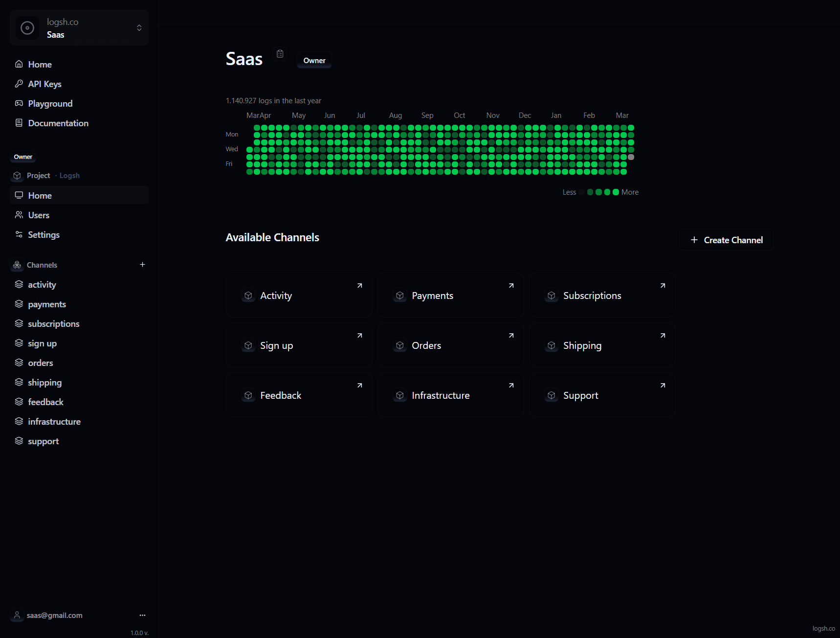Open the payments channel in sidebar
The height and width of the screenshot is (638, 840).
(79, 304)
